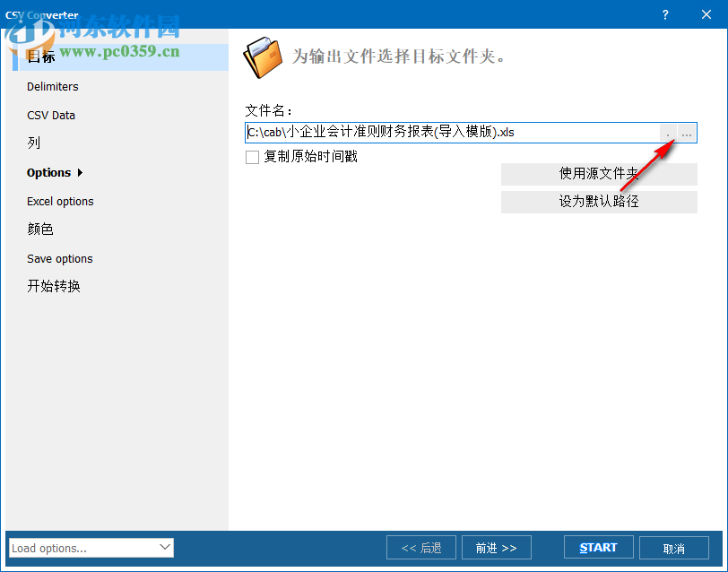Open the 颜色 colors section
The height and width of the screenshot is (572, 728).
pyautogui.click(x=39, y=229)
